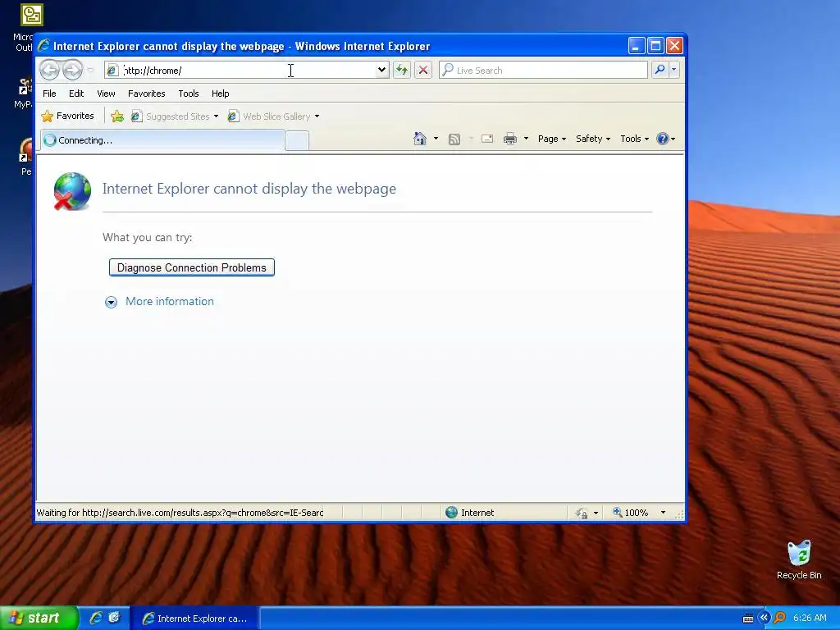Open the View menu
This screenshot has height=630, width=840.
click(106, 94)
